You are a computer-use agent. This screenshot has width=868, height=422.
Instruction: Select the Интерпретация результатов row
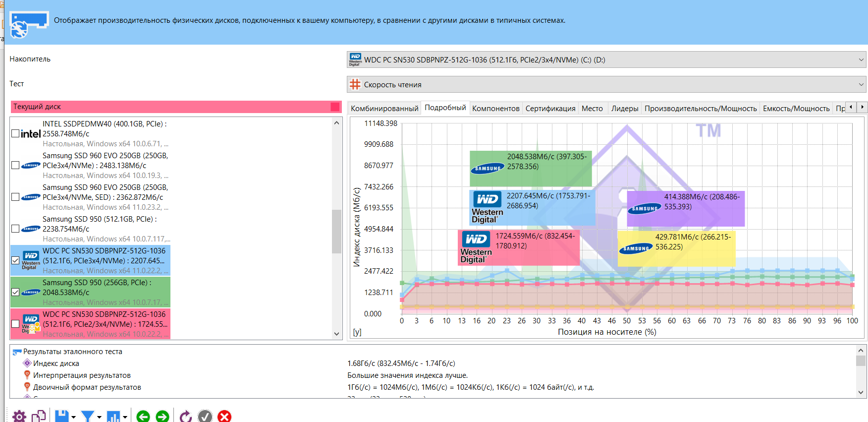pos(434,375)
